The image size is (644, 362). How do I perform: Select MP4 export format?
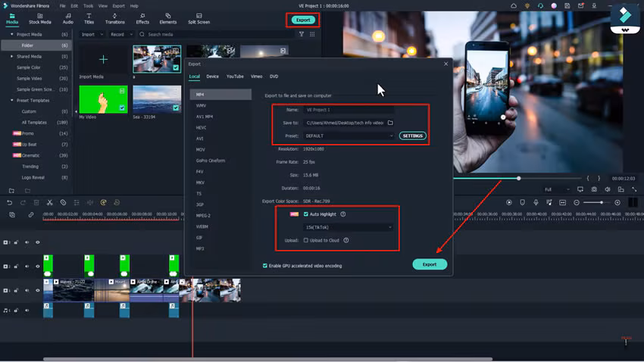(x=220, y=95)
